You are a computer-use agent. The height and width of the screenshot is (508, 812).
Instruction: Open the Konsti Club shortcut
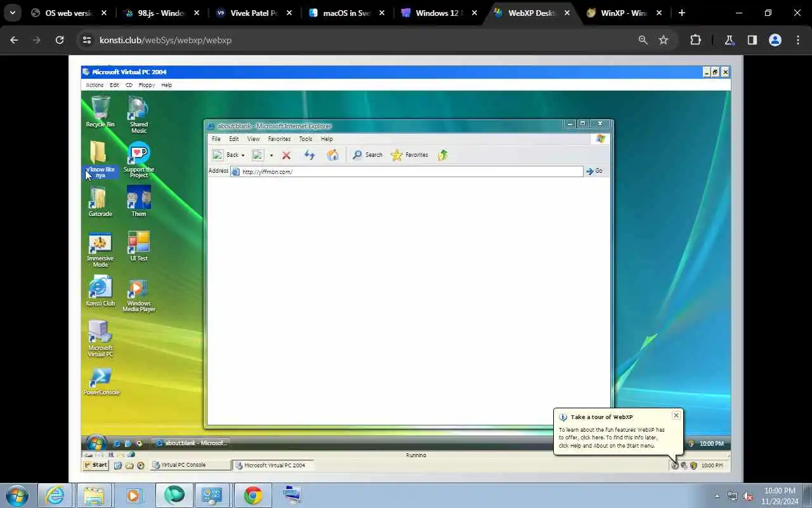tap(100, 291)
